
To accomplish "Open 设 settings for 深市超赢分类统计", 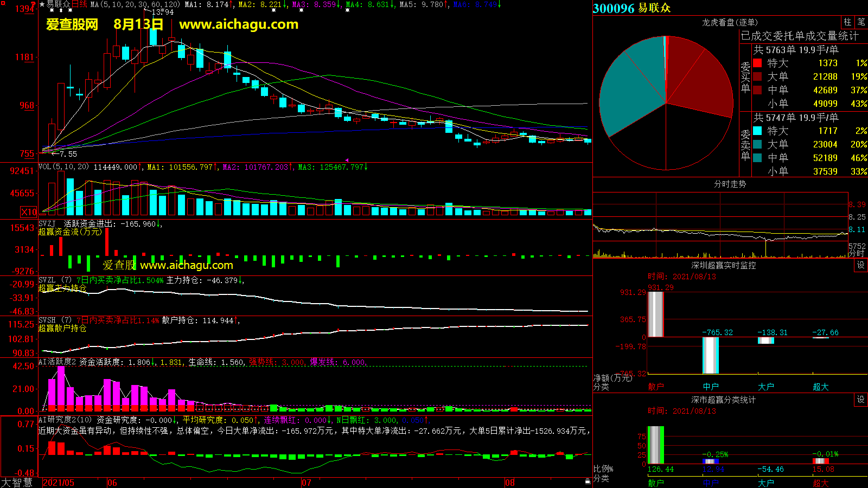I will click(860, 400).
